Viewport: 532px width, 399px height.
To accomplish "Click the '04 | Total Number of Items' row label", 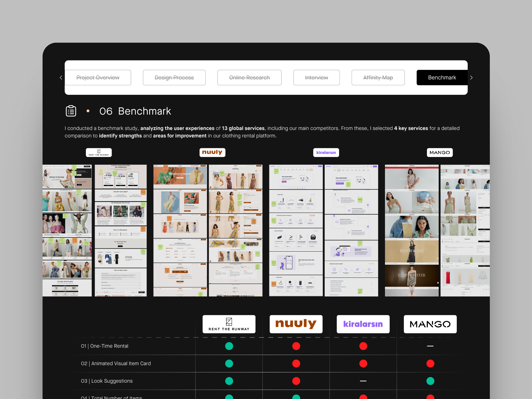I will 112,397.
